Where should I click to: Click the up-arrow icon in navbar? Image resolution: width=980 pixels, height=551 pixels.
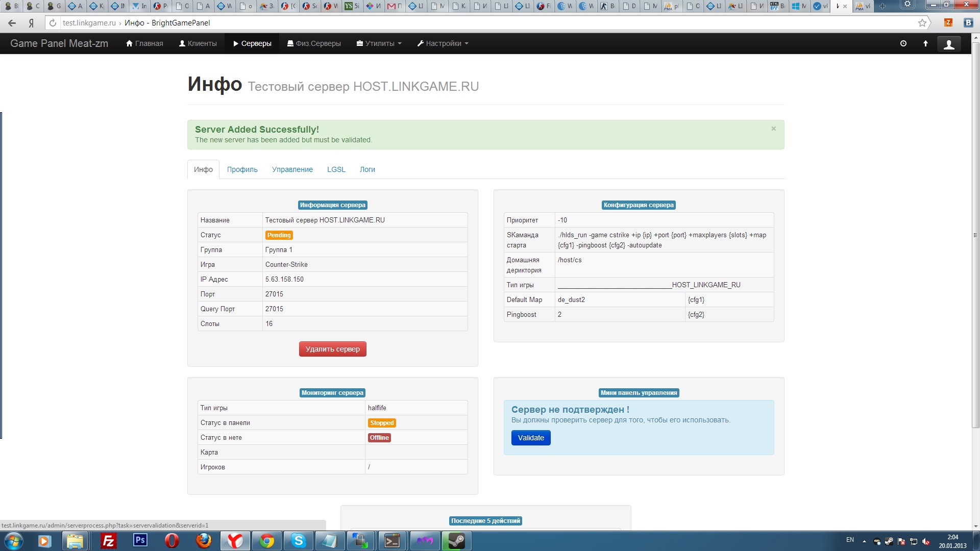(925, 44)
